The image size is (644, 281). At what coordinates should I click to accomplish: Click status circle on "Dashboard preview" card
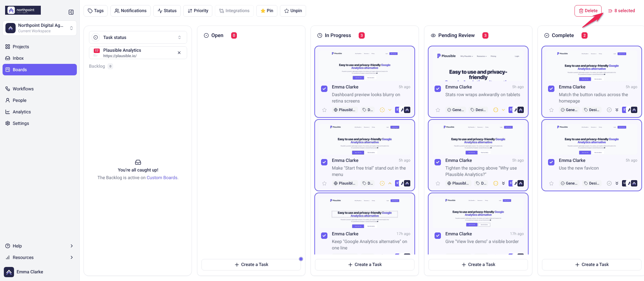(382, 110)
